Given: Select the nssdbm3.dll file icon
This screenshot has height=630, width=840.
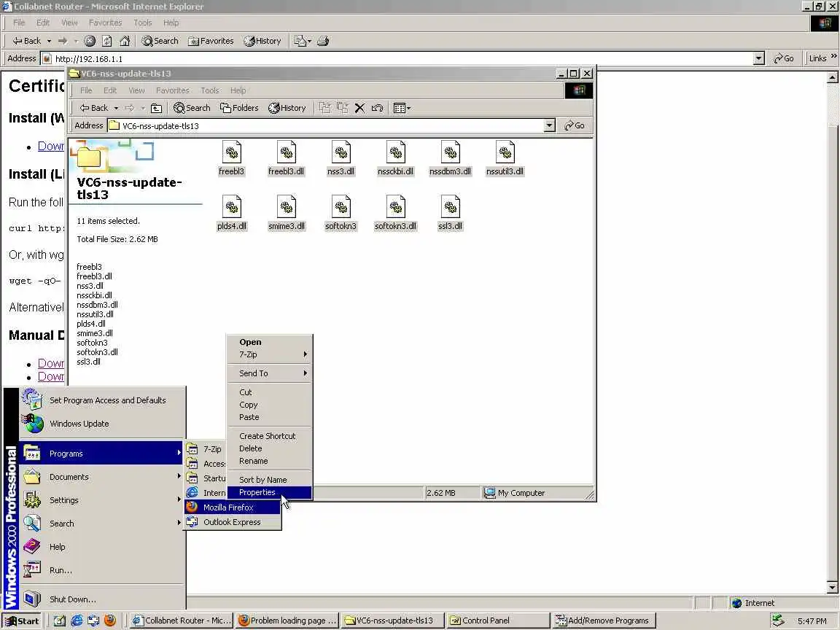Looking at the screenshot, I should [x=450, y=152].
